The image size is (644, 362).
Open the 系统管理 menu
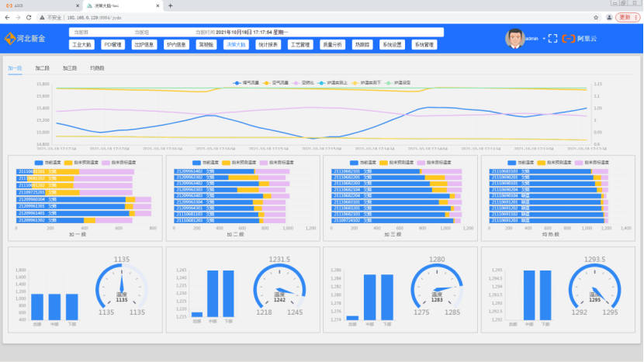click(424, 45)
